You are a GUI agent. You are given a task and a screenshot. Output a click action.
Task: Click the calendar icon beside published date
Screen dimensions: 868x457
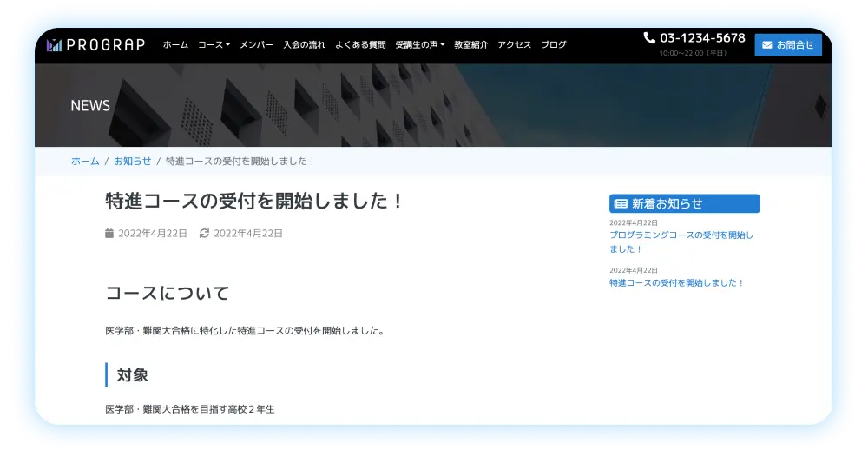[109, 233]
